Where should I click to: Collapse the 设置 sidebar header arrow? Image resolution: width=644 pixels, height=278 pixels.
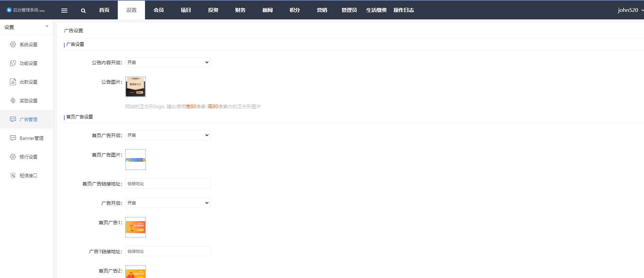coord(47,27)
